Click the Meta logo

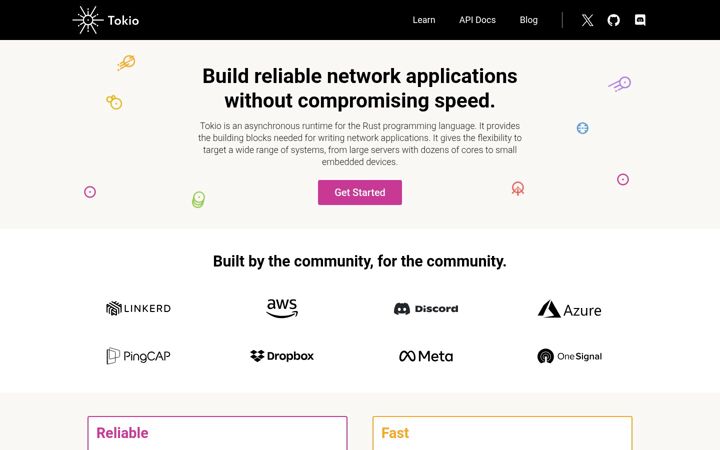(x=426, y=356)
